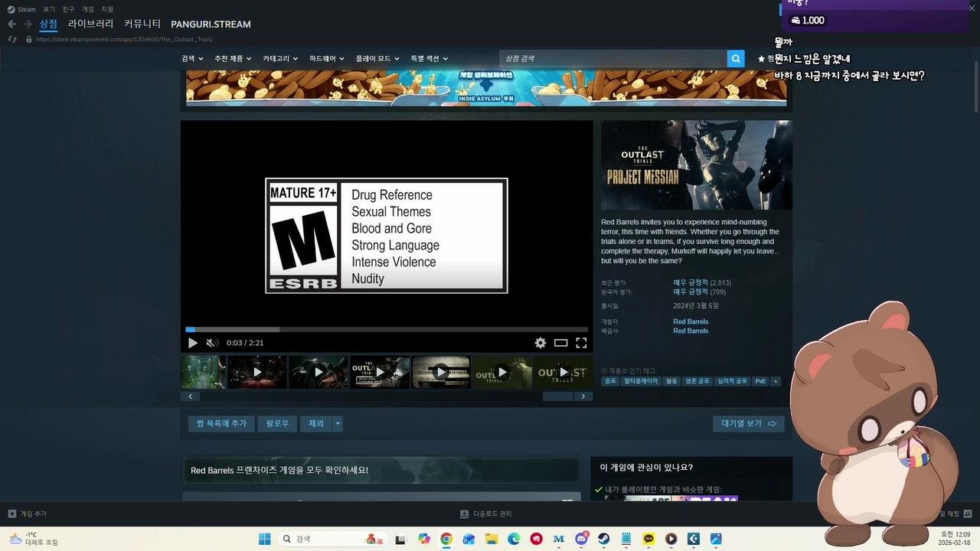Click the plus button to add tag
Image resolution: width=980 pixels, height=551 pixels.
coord(775,381)
